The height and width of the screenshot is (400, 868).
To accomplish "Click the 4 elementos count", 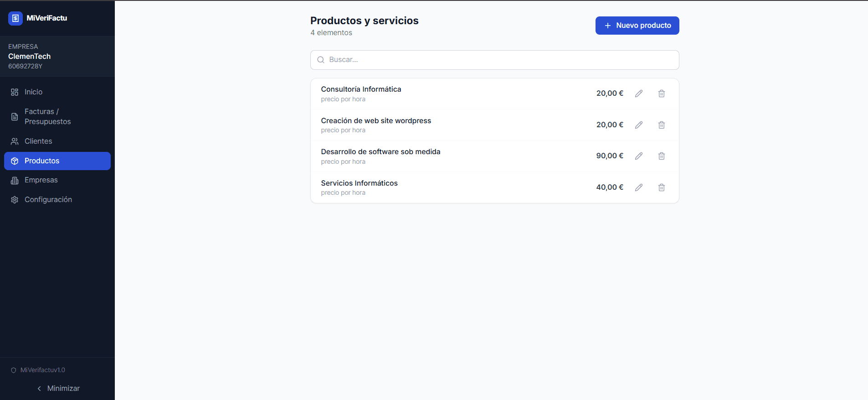I will [331, 33].
